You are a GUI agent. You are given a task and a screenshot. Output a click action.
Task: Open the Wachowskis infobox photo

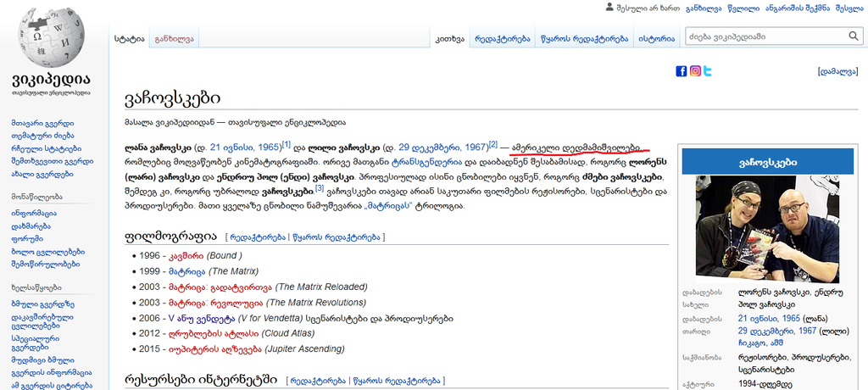point(767,229)
